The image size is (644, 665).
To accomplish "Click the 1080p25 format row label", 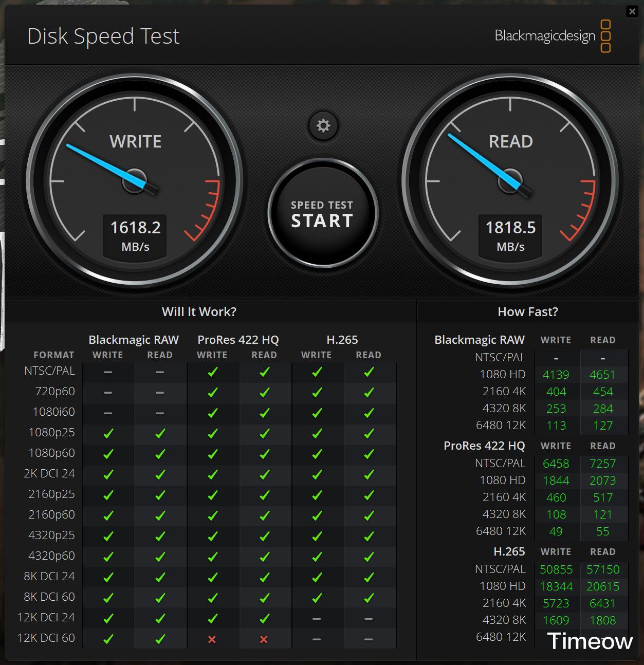I will pos(51,432).
